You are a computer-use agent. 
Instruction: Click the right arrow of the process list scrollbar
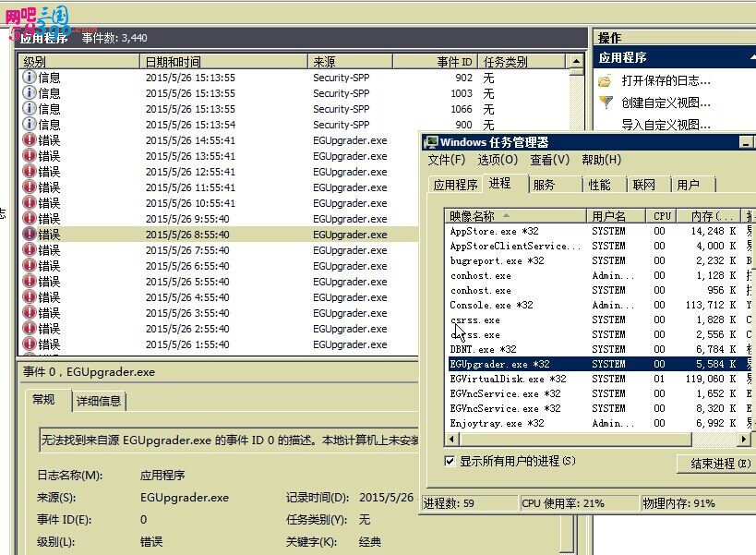(x=744, y=440)
